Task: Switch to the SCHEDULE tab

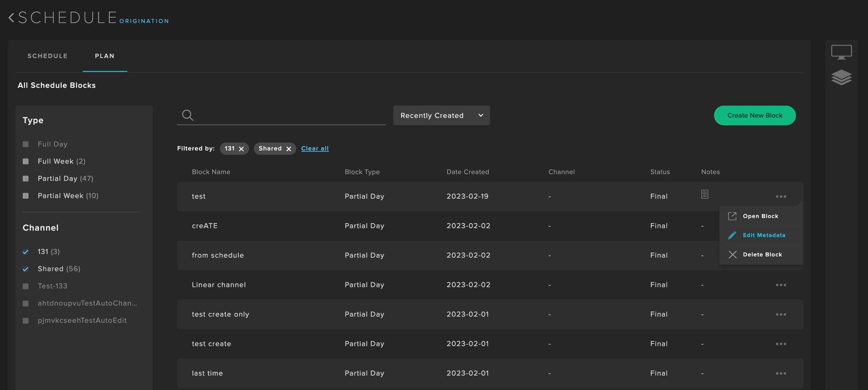Action: click(x=47, y=55)
